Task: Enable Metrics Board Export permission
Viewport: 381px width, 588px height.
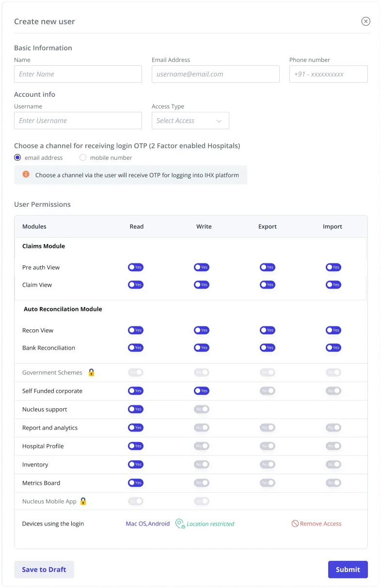Action: point(268,483)
